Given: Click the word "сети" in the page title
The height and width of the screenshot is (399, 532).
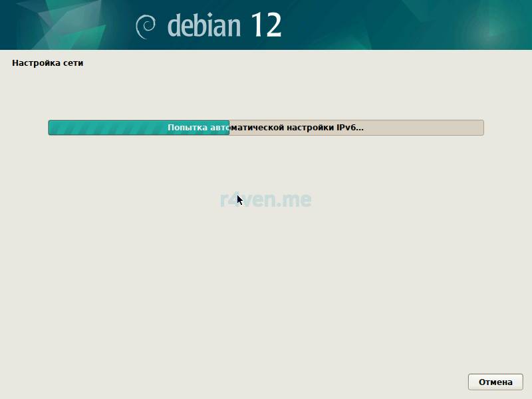Looking at the screenshot, I should click(73, 63).
